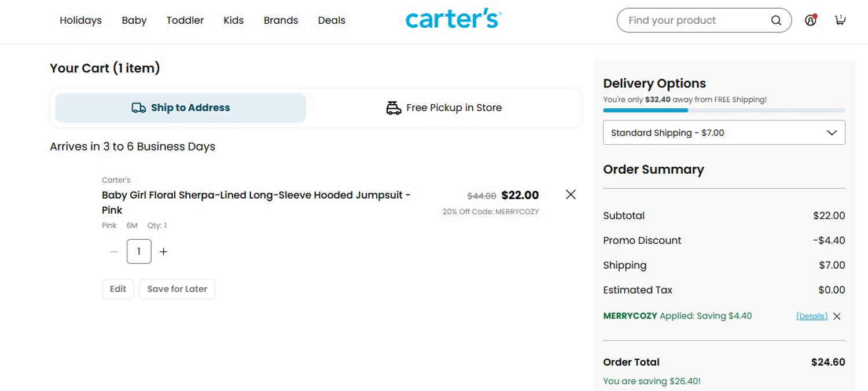Remove MERRYCOZY promo code with X

pyautogui.click(x=837, y=316)
